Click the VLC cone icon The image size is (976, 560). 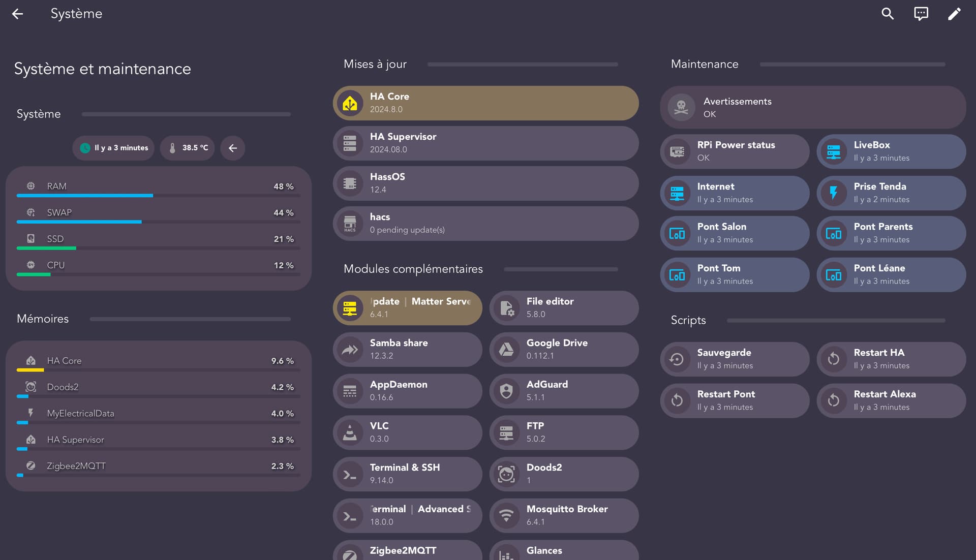tap(350, 432)
